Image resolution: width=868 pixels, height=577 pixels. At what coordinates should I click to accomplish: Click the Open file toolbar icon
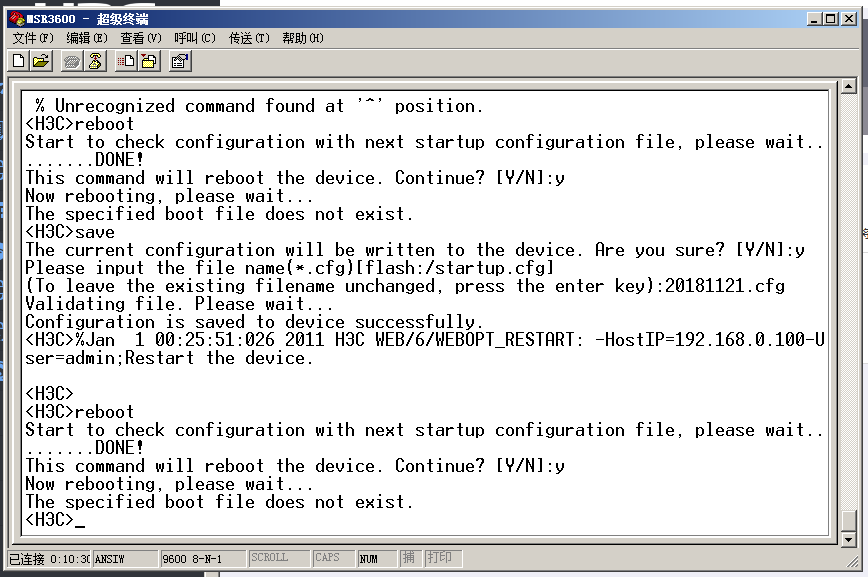coord(41,62)
